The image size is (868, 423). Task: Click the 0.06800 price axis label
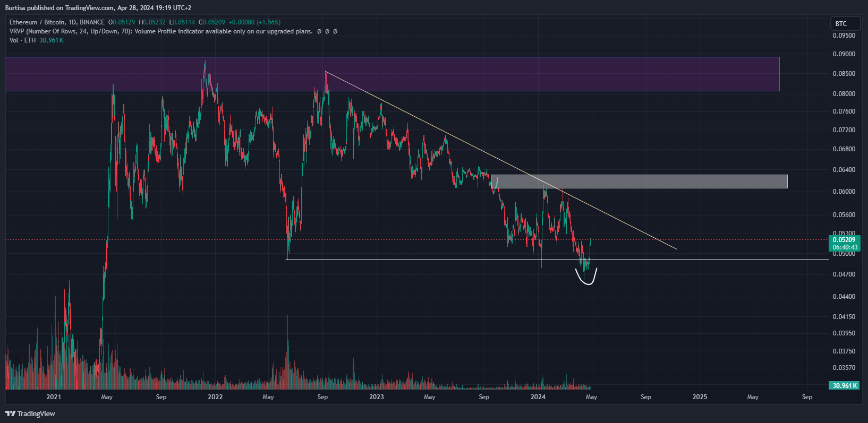(x=844, y=149)
